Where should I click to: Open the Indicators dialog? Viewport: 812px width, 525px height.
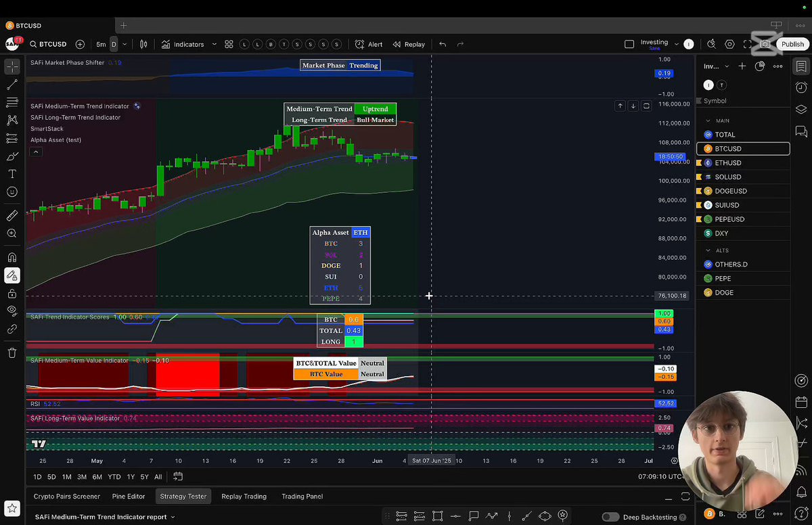[x=182, y=44]
